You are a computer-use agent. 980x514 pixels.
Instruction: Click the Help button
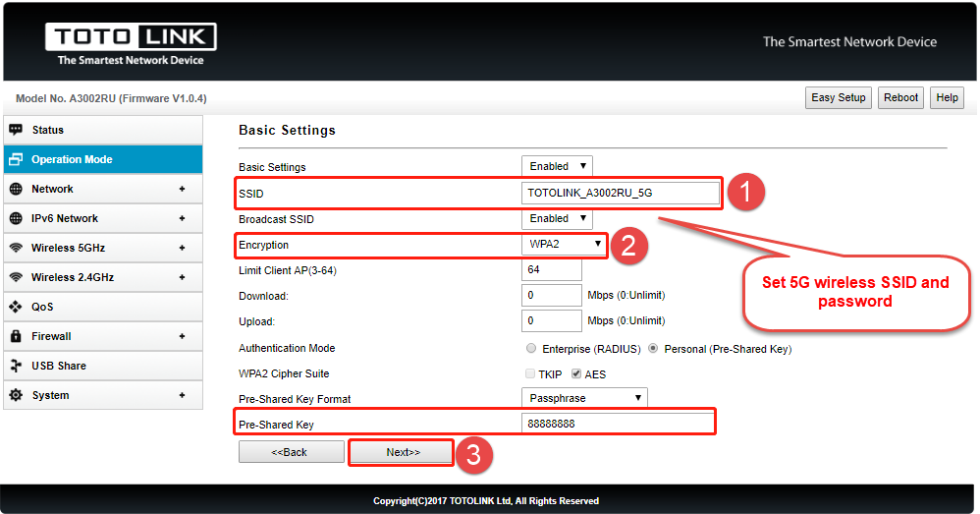[x=947, y=97]
